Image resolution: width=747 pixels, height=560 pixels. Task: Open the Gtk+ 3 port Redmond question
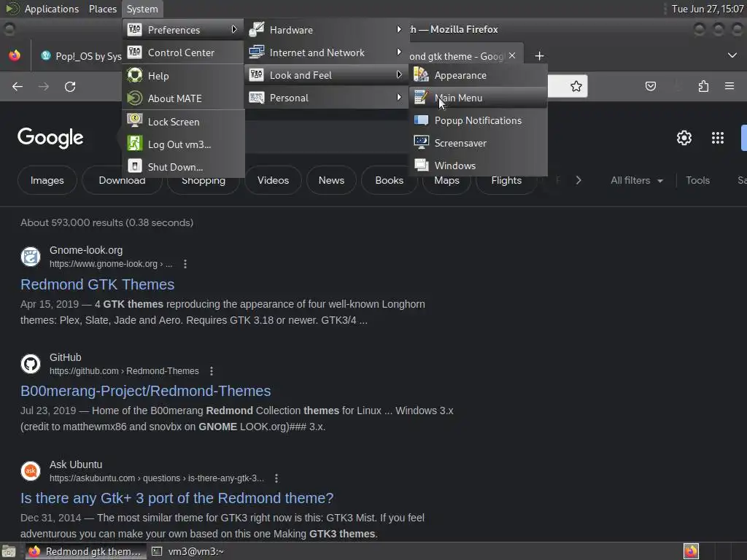pos(177,498)
